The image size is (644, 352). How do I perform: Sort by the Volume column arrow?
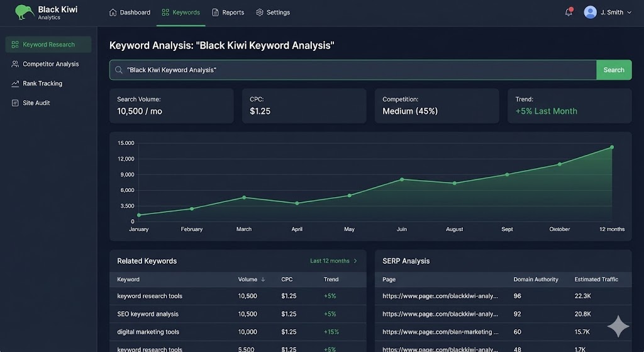[x=263, y=280]
